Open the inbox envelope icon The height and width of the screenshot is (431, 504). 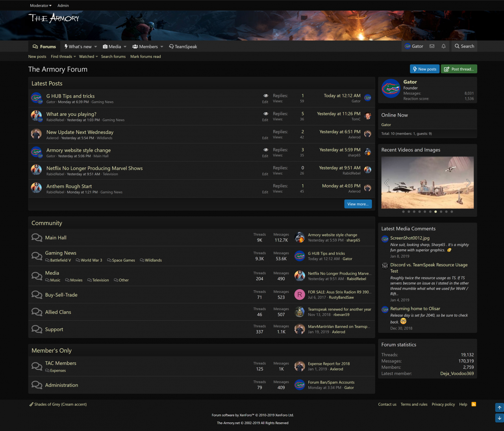[432, 46]
